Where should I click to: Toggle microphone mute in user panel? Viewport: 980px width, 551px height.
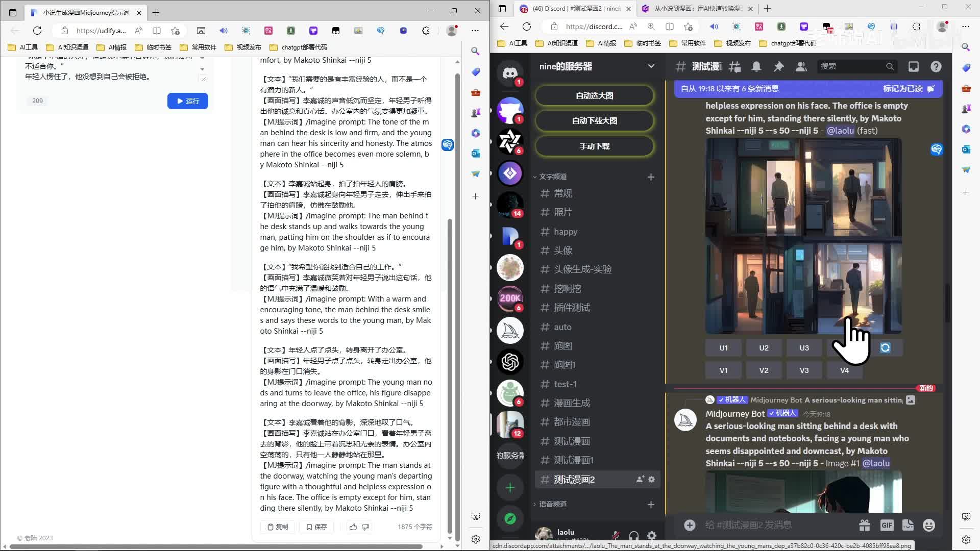(616, 536)
